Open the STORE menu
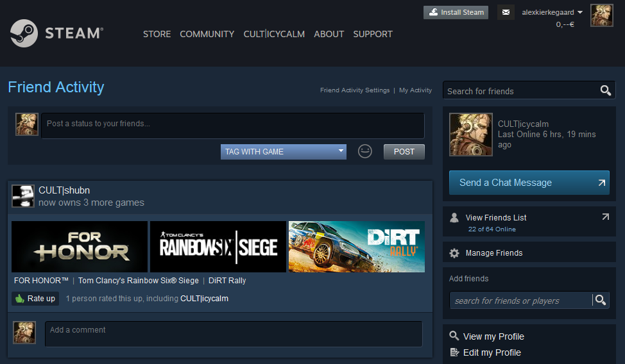The height and width of the screenshot is (364, 625). (157, 34)
